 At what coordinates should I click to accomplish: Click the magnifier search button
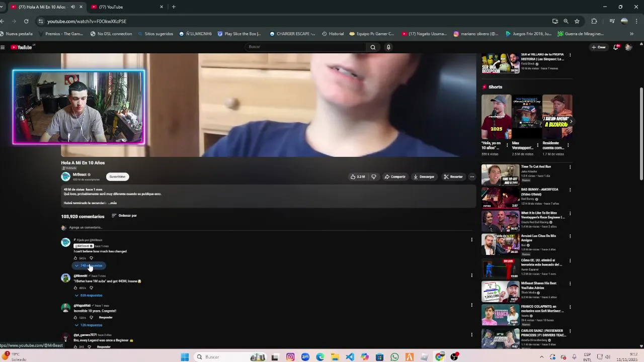click(373, 47)
